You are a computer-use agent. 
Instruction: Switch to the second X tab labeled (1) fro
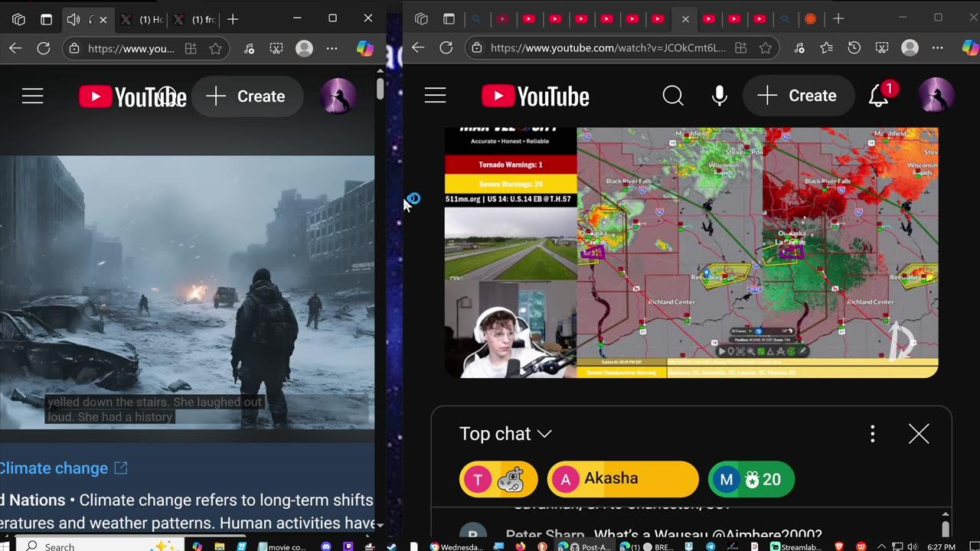coord(194,19)
